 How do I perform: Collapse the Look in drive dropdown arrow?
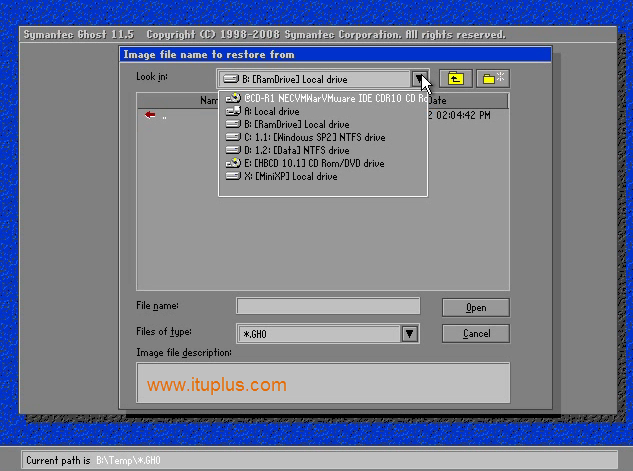click(x=419, y=79)
